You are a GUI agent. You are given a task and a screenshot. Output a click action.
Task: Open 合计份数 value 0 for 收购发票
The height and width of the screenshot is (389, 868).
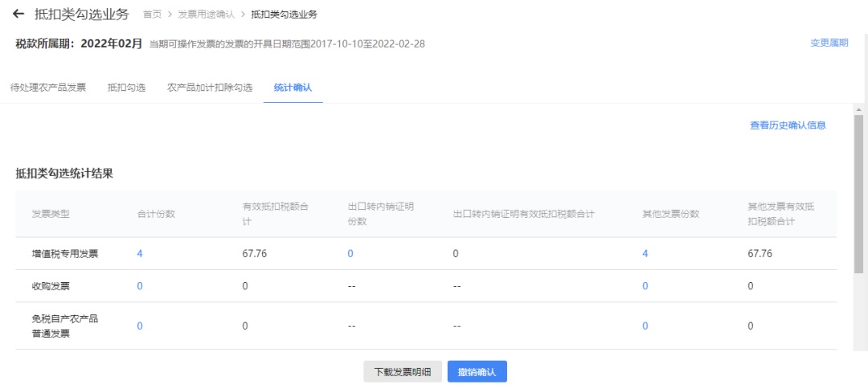click(140, 286)
